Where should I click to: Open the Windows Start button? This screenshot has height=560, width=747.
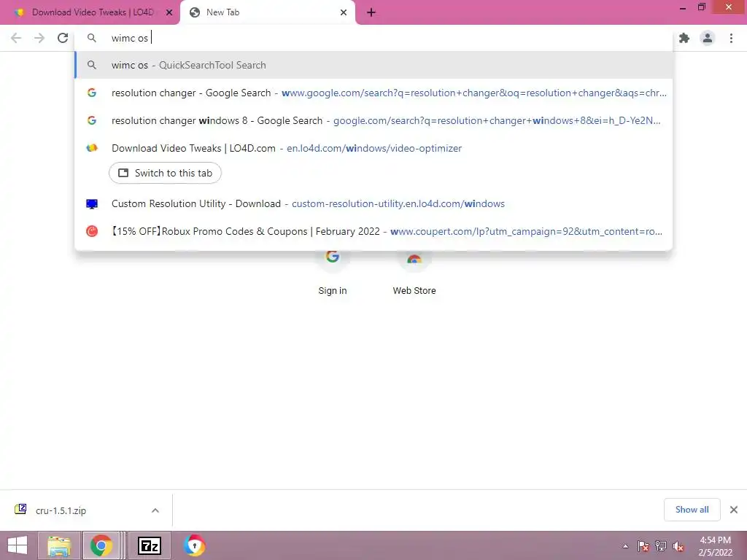pos(18,545)
